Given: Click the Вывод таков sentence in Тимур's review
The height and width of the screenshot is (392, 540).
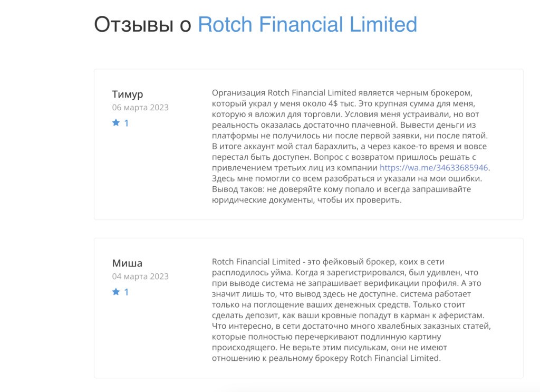Looking at the screenshot, I should 341,195.
